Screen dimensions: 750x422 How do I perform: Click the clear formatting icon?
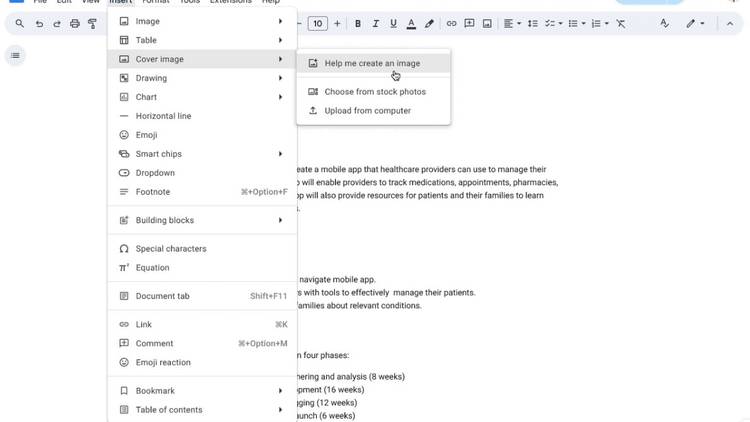point(621,23)
